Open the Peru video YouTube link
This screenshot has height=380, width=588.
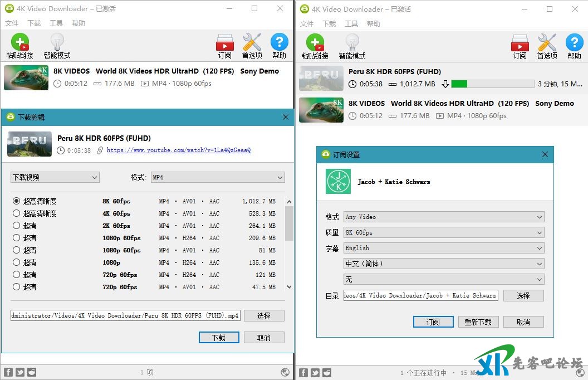[178, 150]
